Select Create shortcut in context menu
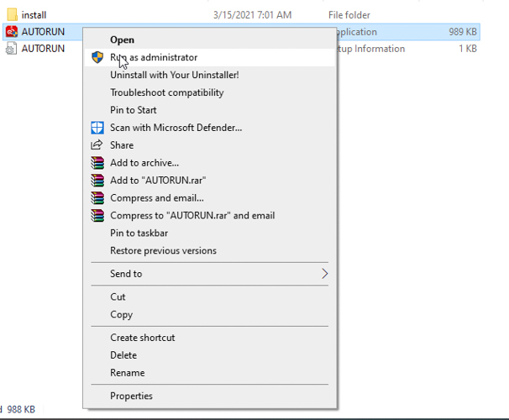This screenshot has height=420, width=509. (142, 338)
